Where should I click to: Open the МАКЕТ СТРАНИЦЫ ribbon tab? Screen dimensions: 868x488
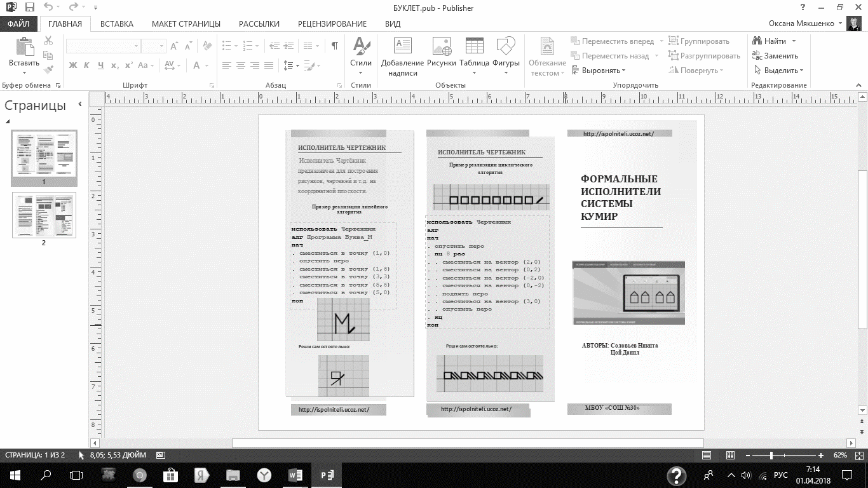tap(186, 24)
